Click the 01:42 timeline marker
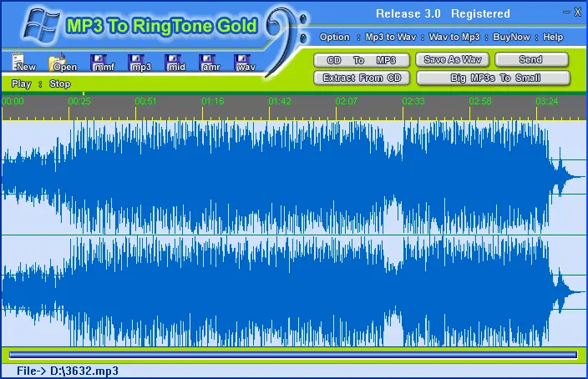This screenshot has height=379, width=588. (280, 101)
